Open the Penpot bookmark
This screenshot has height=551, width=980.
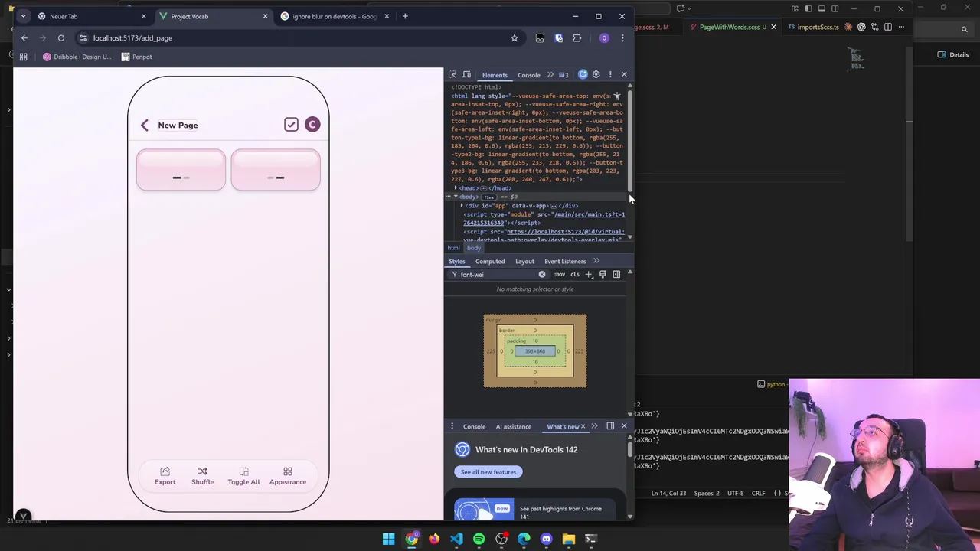pyautogui.click(x=136, y=57)
